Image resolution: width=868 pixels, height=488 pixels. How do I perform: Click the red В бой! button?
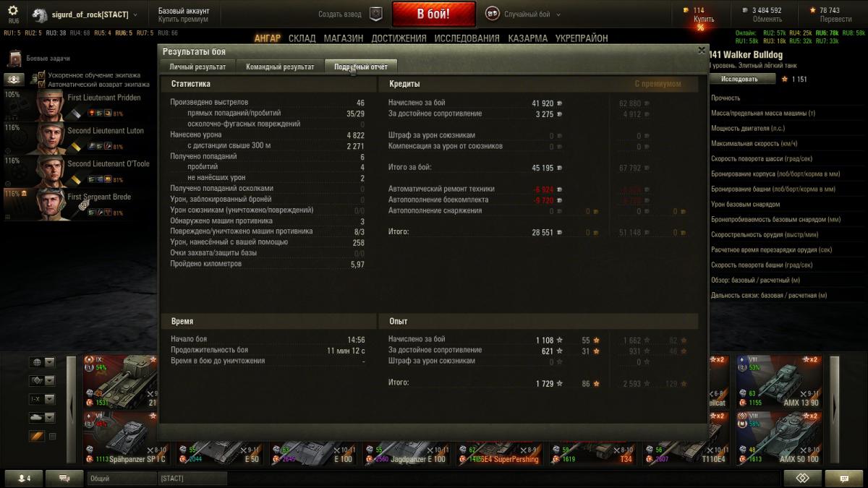coord(433,14)
